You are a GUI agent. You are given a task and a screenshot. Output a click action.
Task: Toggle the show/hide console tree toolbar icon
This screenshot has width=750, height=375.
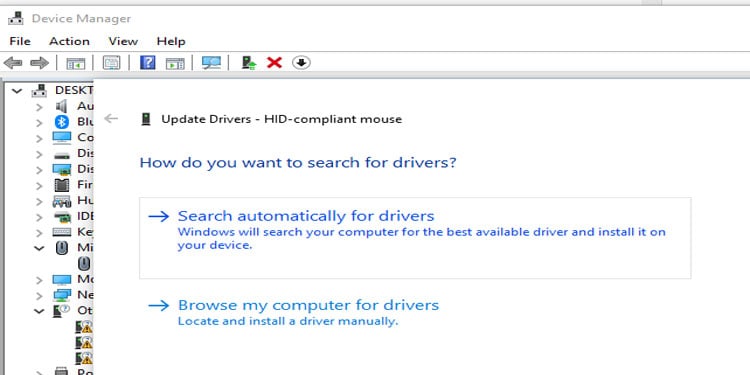76,63
